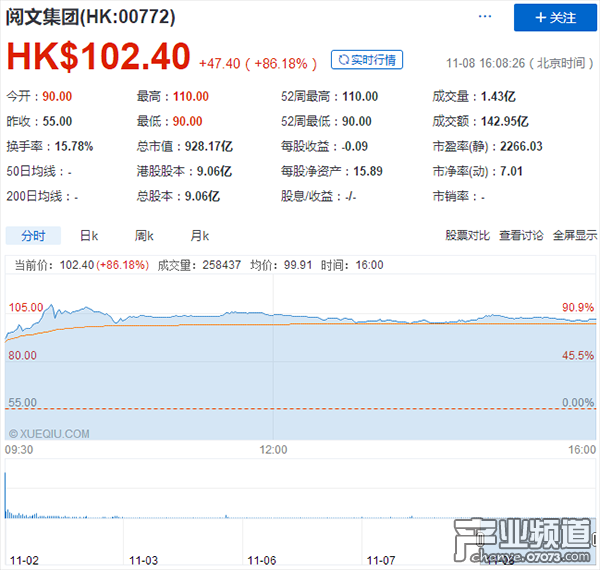Switch to the 日k chart tab
Screen dimensions: 600x570
89,235
